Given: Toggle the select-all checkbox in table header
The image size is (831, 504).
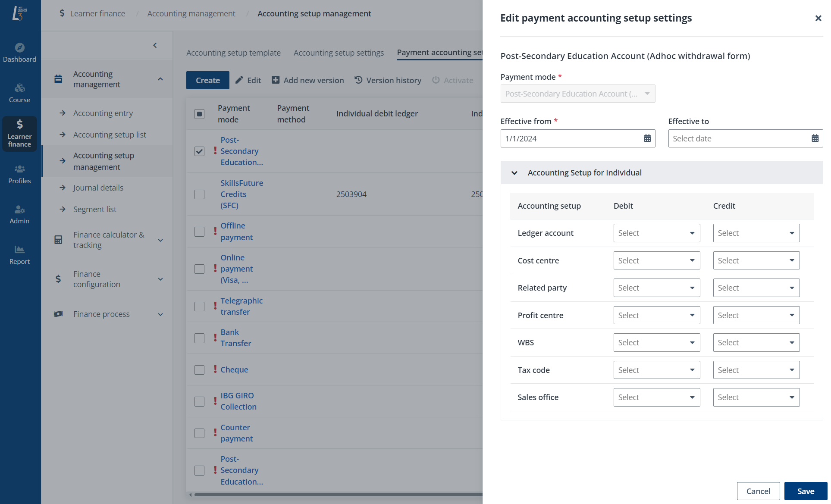Looking at the screenshot, I should click(199, 114).
